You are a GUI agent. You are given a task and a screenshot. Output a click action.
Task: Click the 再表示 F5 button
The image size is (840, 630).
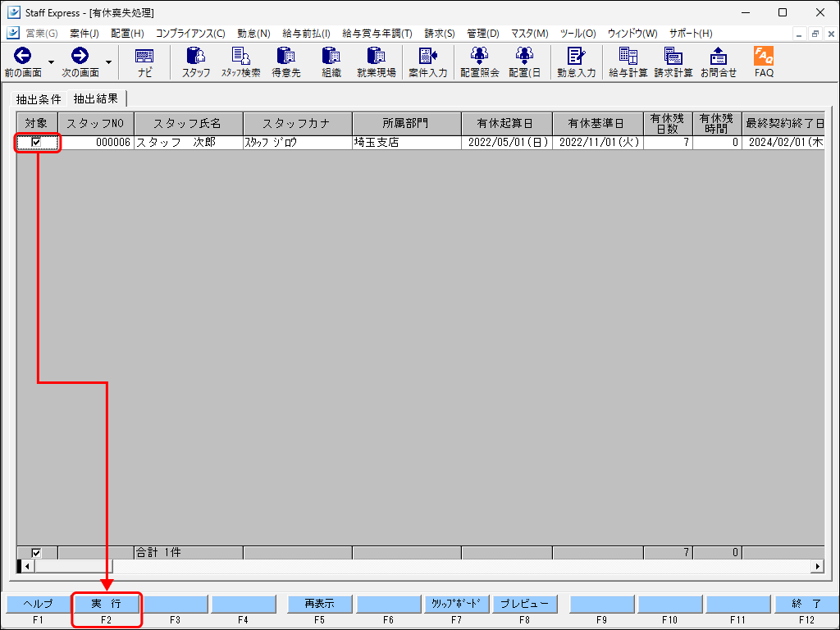point(319,604)
